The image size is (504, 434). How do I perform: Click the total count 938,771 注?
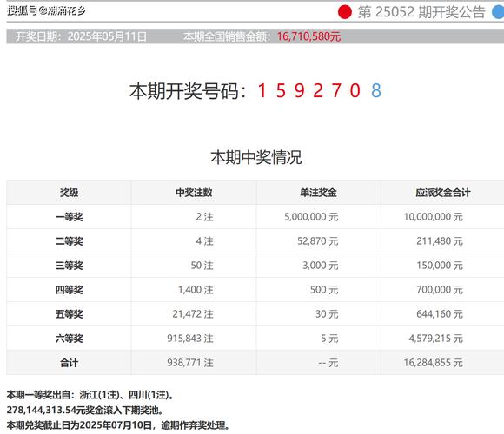pyautogui.click(x=190, y=363)
